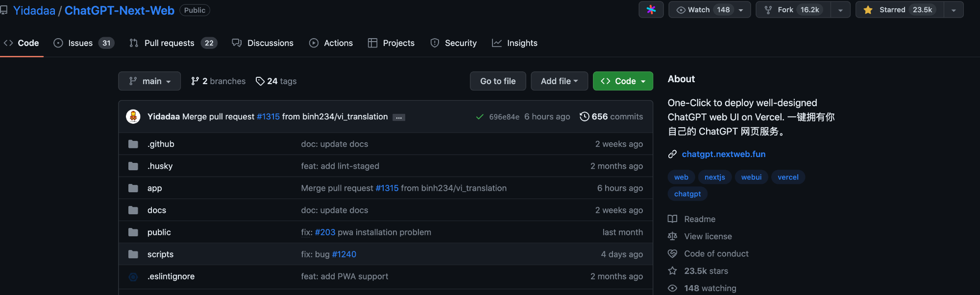Click the green commit status checkmark
This screenshot has height=295, width=980.
[480, 116]
